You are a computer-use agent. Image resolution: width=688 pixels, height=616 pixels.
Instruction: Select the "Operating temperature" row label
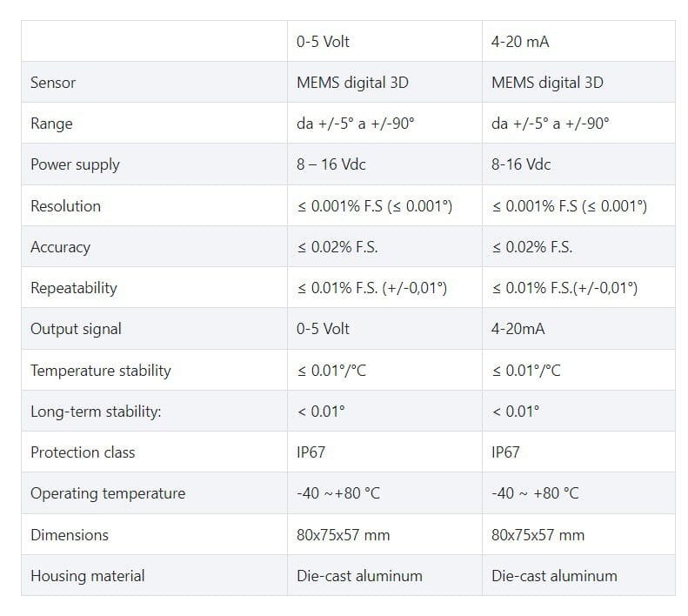(x=108, y=493)
